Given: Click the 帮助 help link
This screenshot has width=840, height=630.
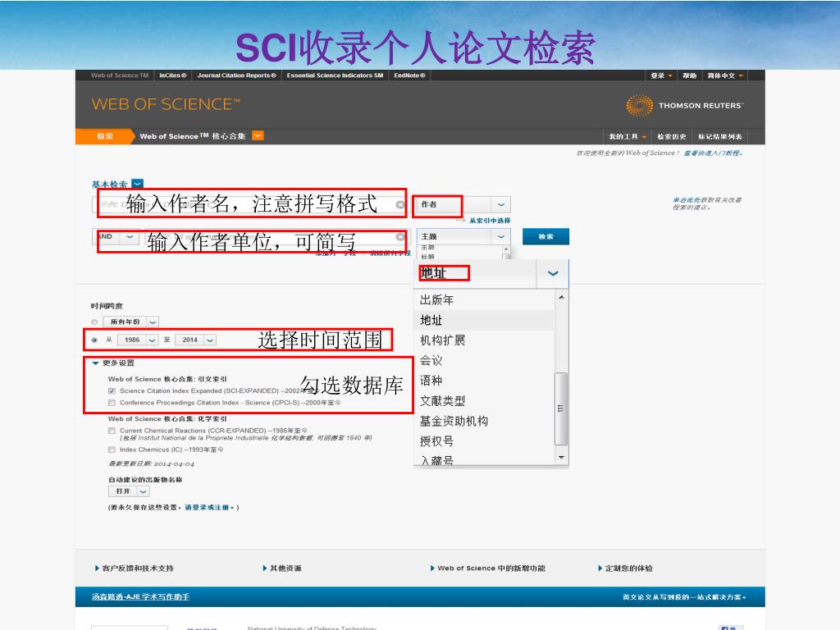Looking at the screenshot, I should point(689,75).
